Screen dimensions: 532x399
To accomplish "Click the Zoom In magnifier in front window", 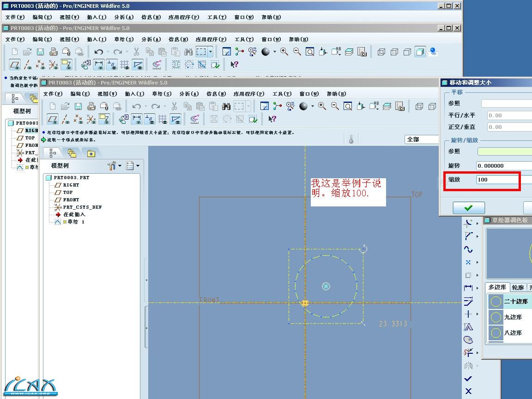I will (322, 106).
